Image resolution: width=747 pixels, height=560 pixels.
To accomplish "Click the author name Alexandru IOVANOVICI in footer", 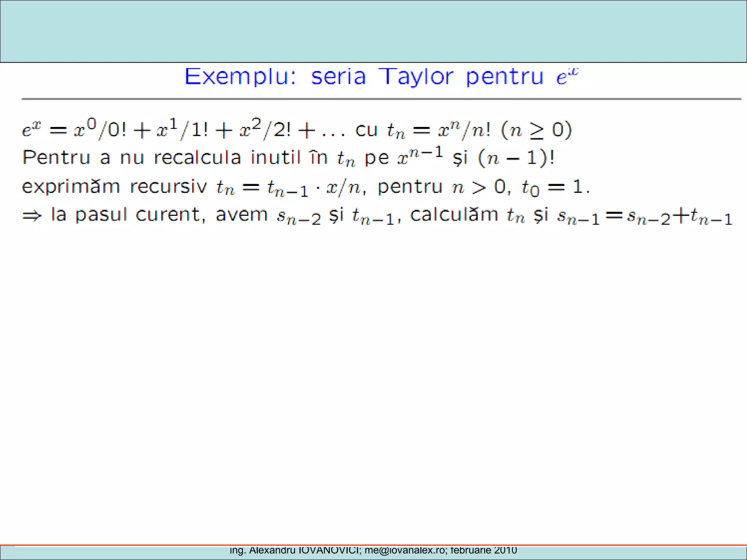I will point(305,550).
